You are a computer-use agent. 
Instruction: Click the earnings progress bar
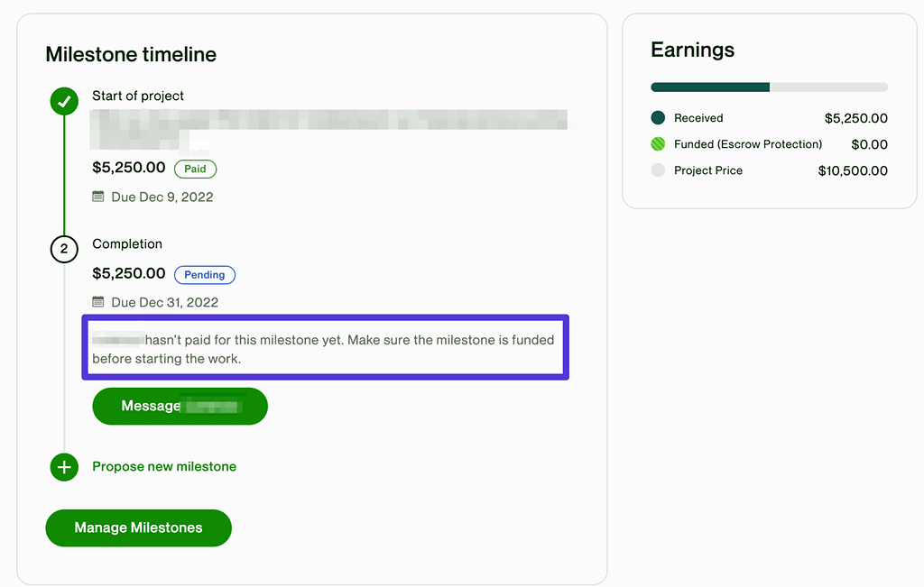tap(769, 87)
